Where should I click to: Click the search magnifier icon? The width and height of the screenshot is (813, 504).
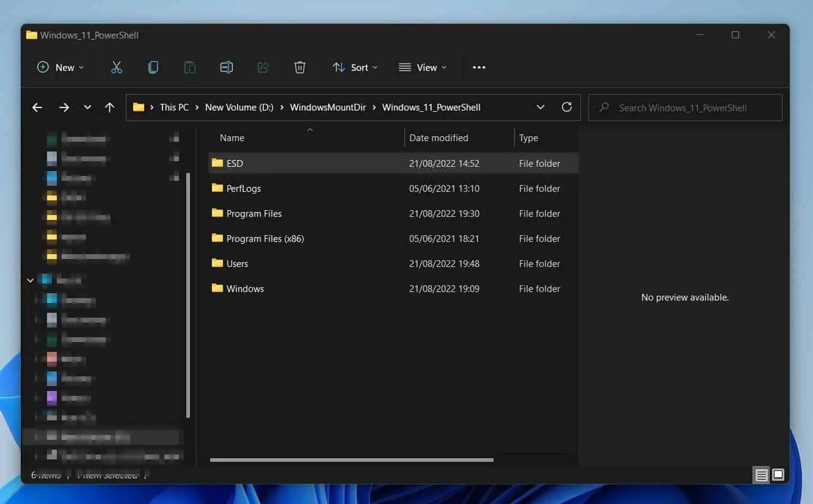coord(604,108)
